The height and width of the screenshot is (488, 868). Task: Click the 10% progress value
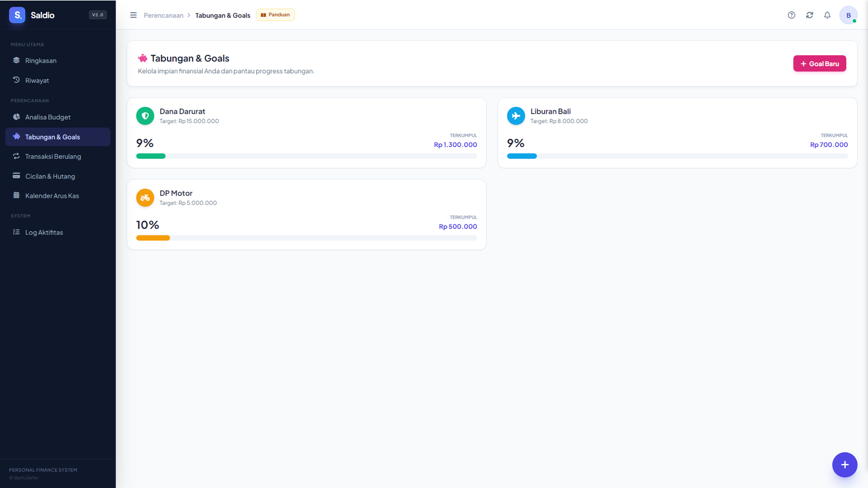pyautogui.click(x=148, y=225)
